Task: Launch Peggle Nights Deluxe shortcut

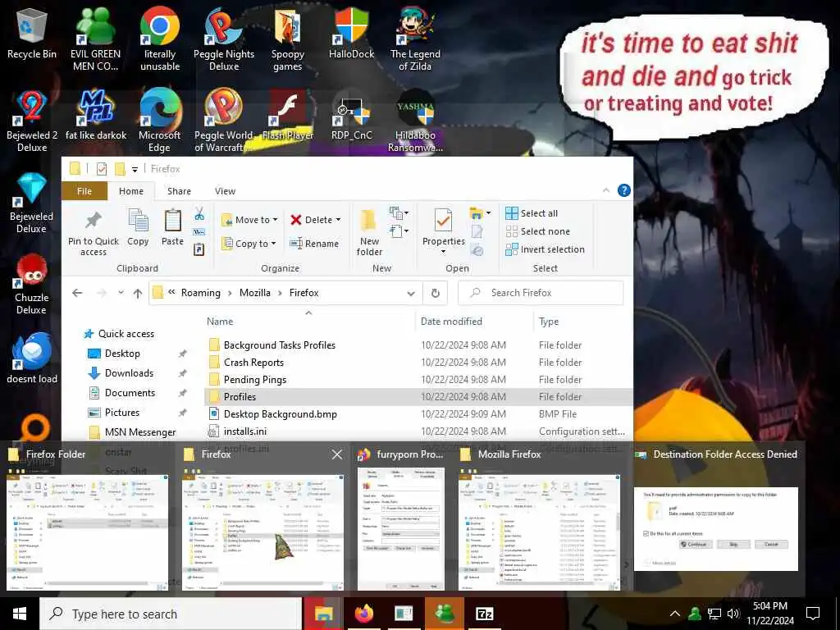Action: (x=224, y=39)
